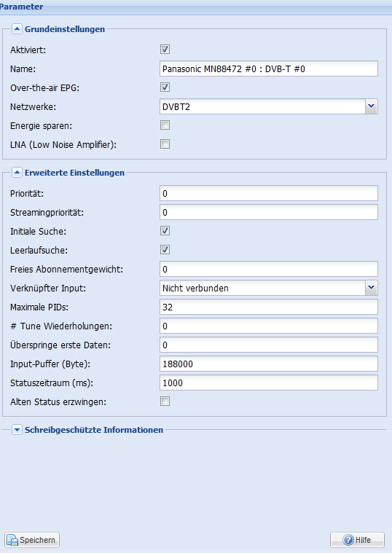This screenshot has width=392, height=553.
Task: Open the Netzwerke dropdown arrow
Action: coord(371,106)
